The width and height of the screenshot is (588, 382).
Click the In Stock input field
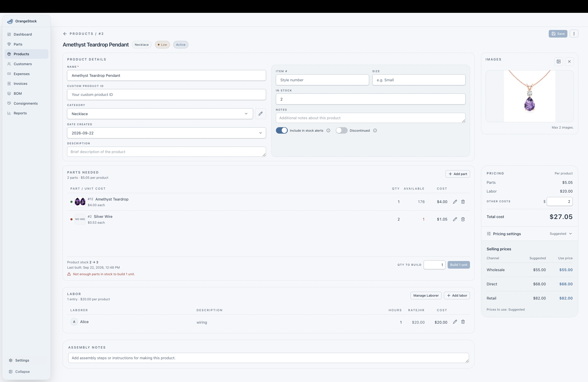(x=371, y=99)
